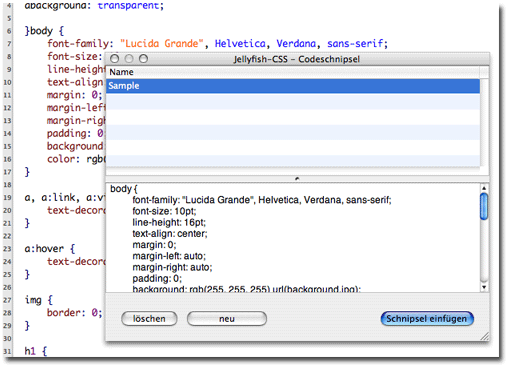510x365 pixels.
Task: Click 'transparent;' at top of editor
Action: tap(130, 6)
